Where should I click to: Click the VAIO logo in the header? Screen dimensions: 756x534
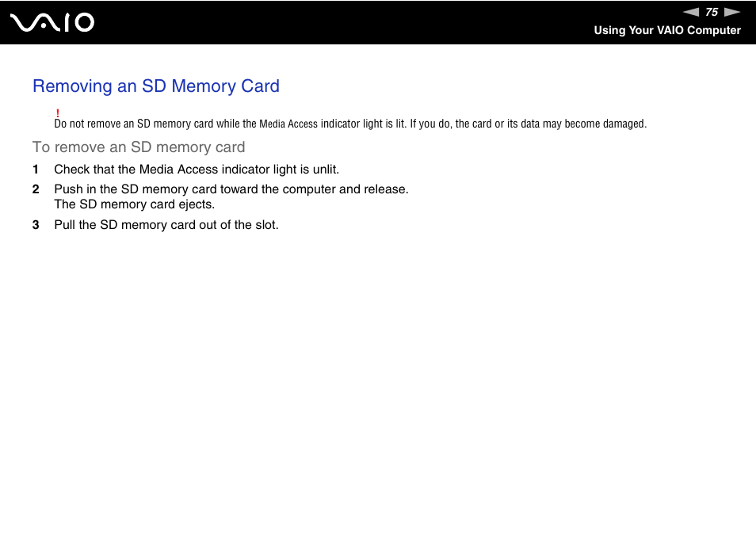tap(50, 22)
